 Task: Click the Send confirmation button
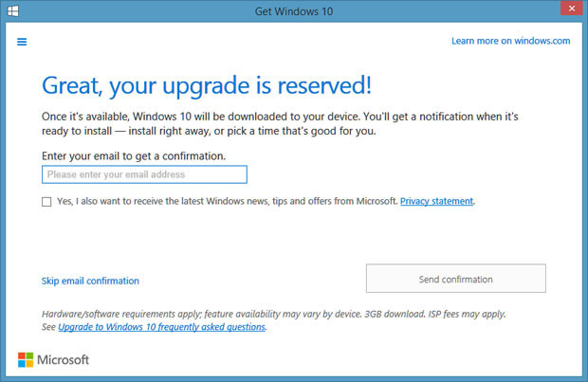[455, 279]
